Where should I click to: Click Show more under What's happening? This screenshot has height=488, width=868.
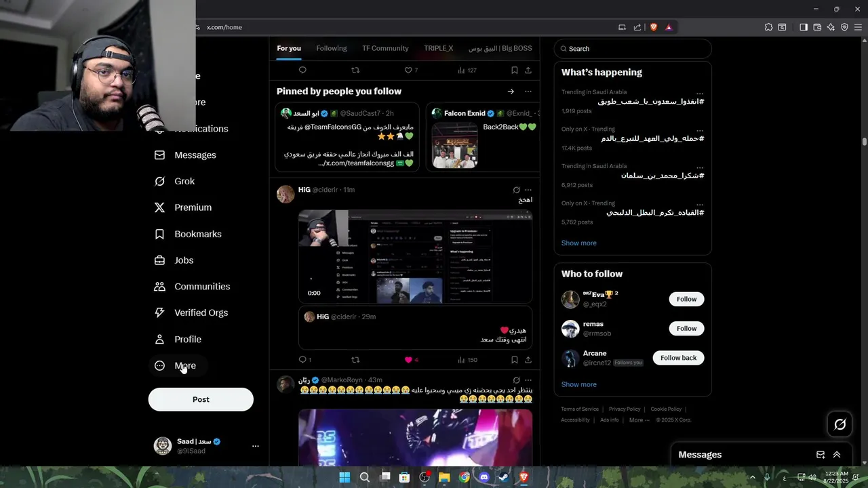579,243
